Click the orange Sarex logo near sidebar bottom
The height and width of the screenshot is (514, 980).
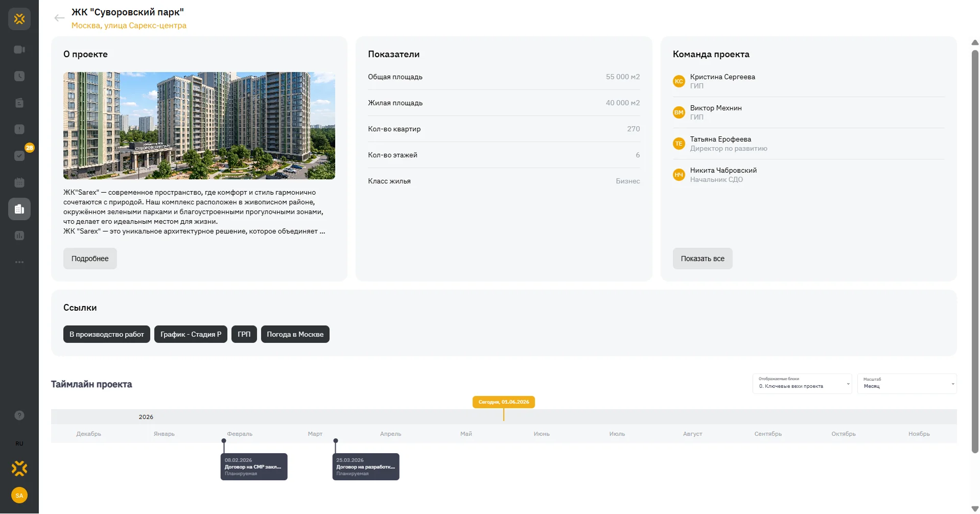pos(19,469)
